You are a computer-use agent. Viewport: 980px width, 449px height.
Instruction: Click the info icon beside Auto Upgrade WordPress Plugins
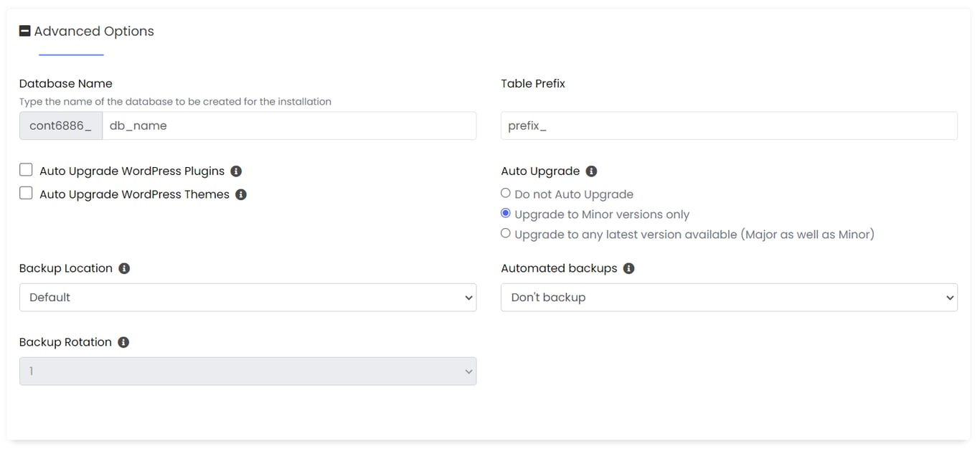(x=237, y=170)
